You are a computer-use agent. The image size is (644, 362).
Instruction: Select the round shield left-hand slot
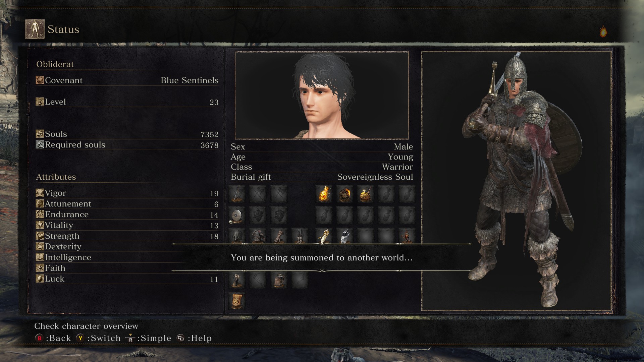[237, 215]
